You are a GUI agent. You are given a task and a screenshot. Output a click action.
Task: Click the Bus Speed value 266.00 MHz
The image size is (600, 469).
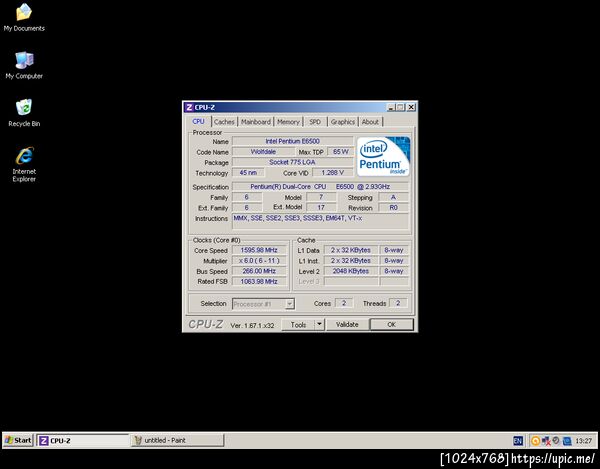point(259,271)
